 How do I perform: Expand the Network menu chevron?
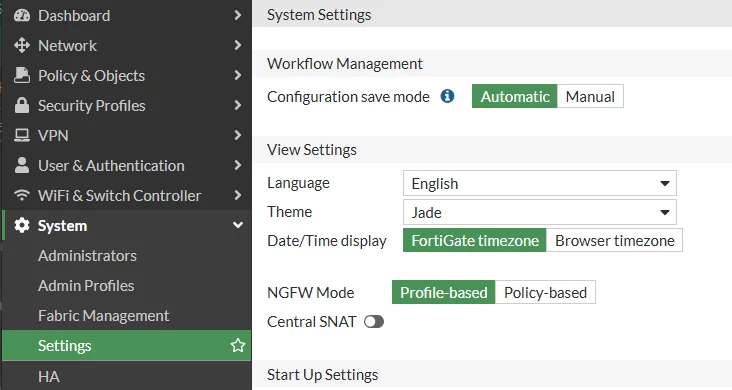coord(238,45)
